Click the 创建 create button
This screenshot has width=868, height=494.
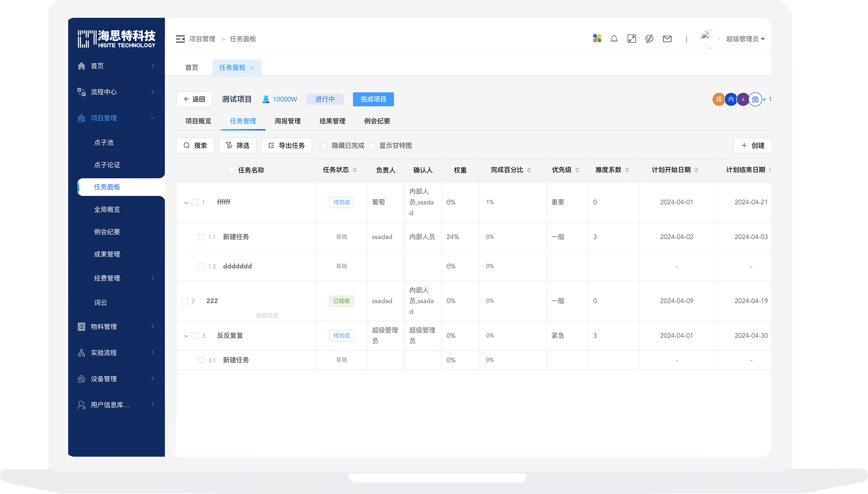click(753, 145)
